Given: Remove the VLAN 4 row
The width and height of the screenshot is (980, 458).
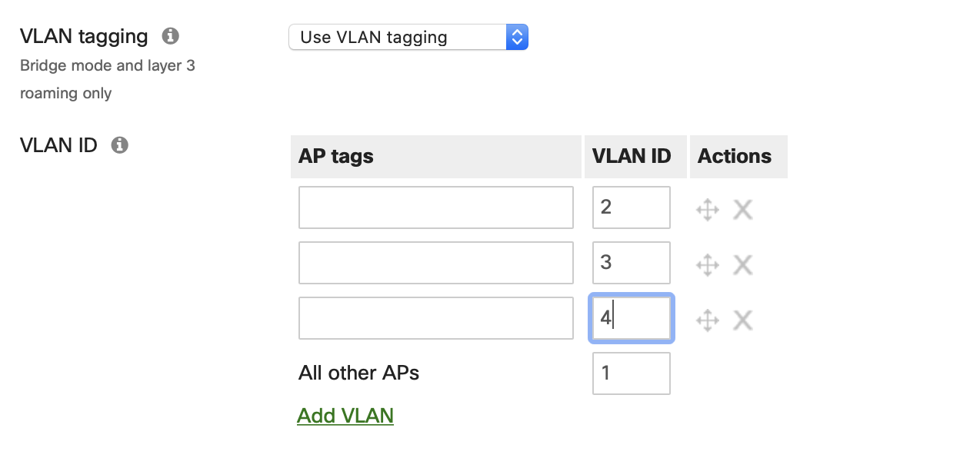Looking at the screenshot, I should point(742,320).
